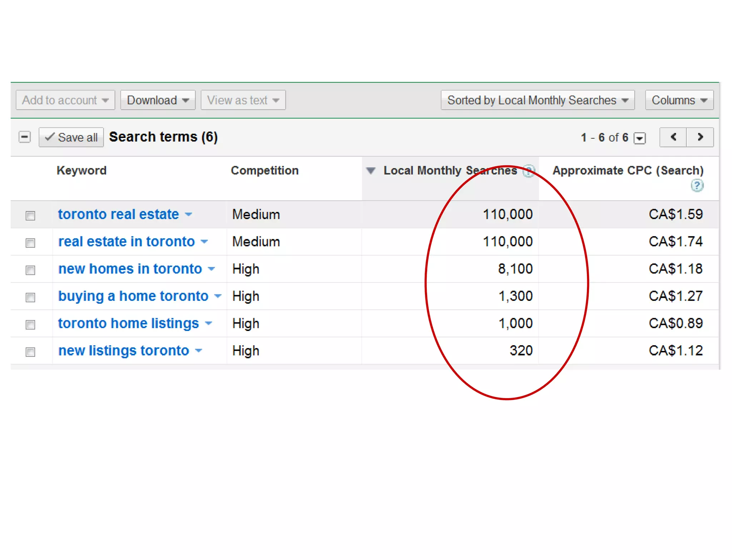The height and width of the screenshot is (560, 732).
Task: Select the CA$1.59 CPC value
Action: pyautogui.click(x=676, y=214)
